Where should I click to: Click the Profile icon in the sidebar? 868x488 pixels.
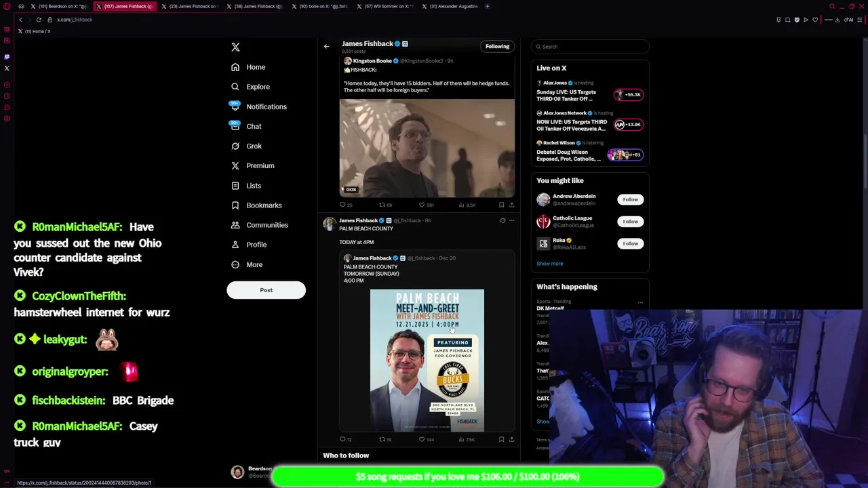pyautogui.click(x=235, y=245)
